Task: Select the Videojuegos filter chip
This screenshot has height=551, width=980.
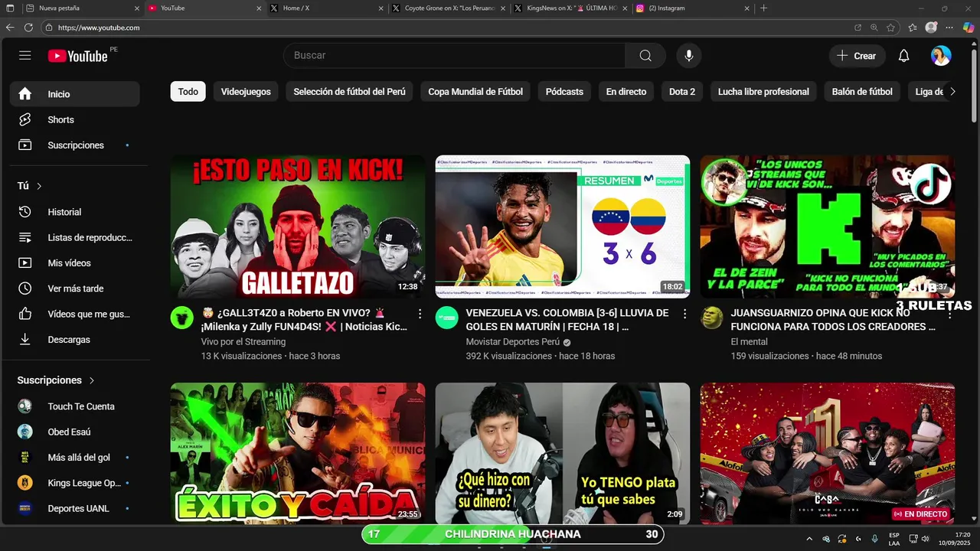Action: coord(246,92)
